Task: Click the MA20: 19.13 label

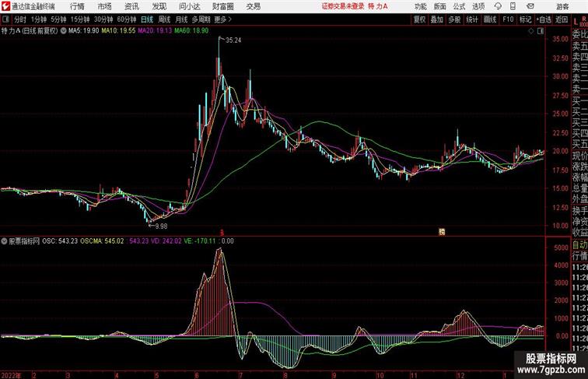Action: [155, 31]
